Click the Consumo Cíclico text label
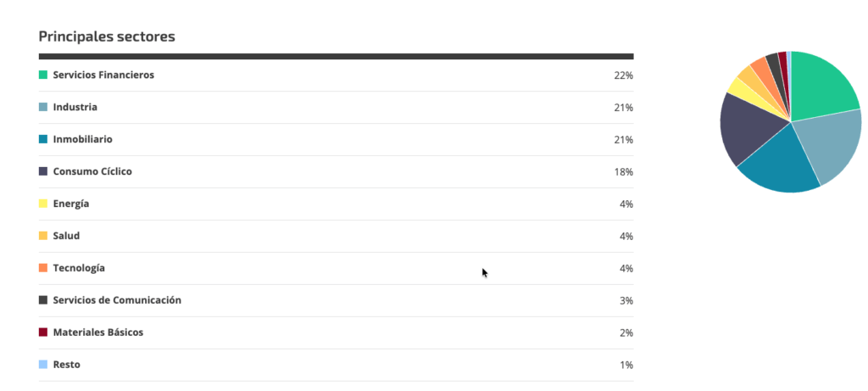This screenshot has width=868, height=391. pos(92,171)
